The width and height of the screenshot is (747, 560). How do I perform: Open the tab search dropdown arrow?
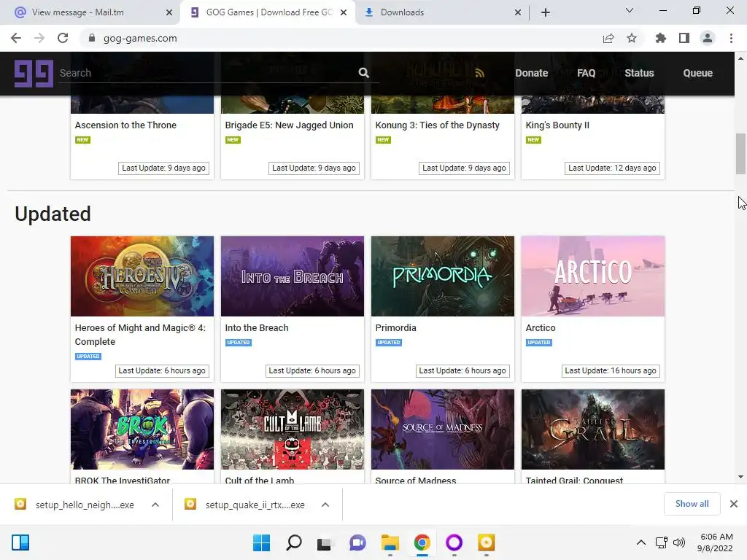(x=630, y=10)
